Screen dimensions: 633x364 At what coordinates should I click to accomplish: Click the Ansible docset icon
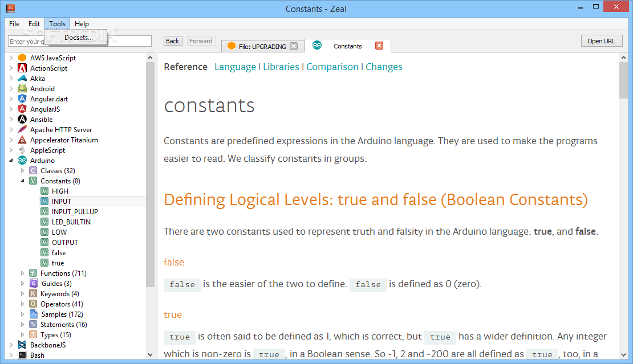(x=22, y=119)
